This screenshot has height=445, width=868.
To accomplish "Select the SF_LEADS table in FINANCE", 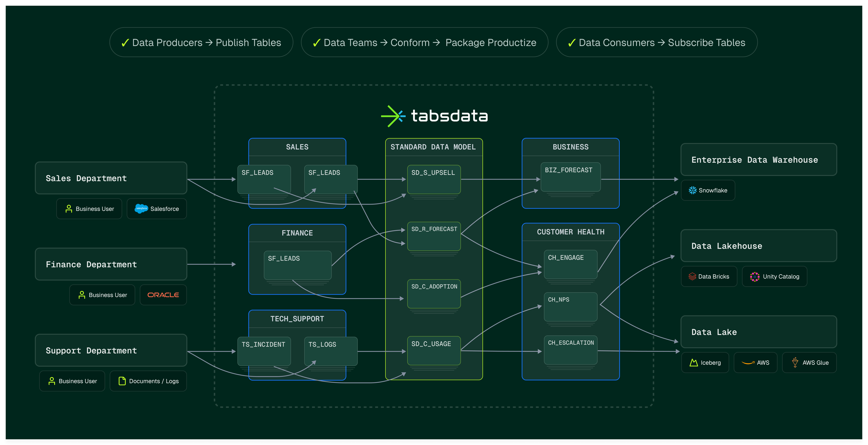I will pyautogui.click(x=298, y=265).
